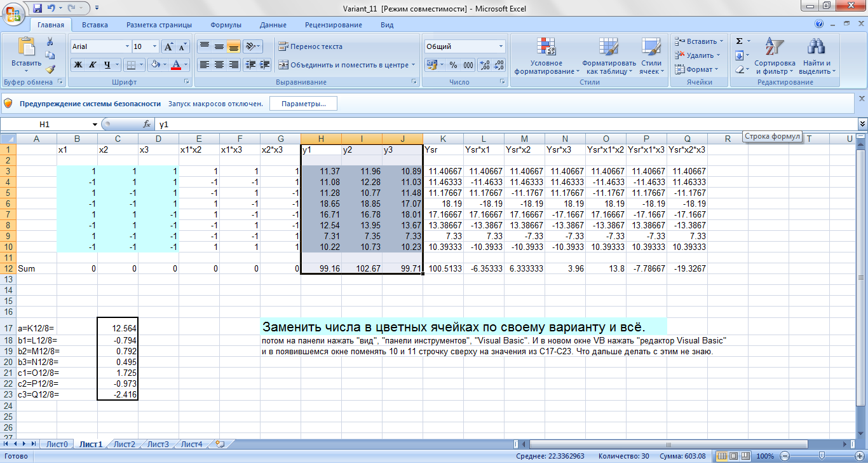Open Условное форматирование menu

546,56
